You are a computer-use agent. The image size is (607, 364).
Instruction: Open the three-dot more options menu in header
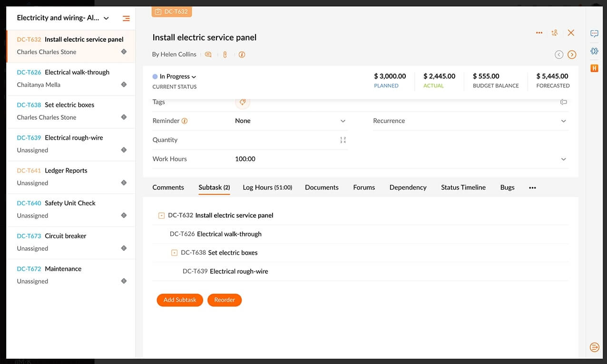[x=539, y=33]
